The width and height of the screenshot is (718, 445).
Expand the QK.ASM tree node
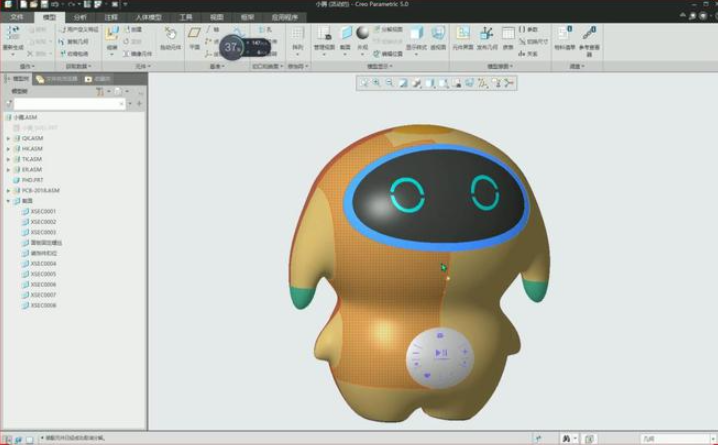click(x=8, y=138)
